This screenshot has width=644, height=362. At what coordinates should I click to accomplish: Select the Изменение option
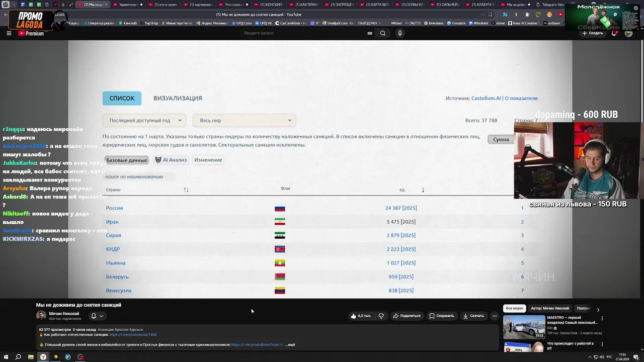208,160
